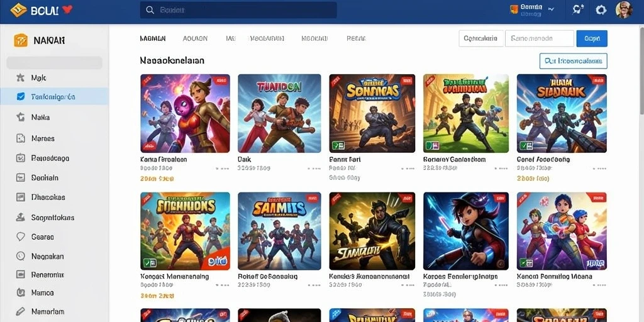Screen dimensions: 644x322
Task: Open the TUANDON game cover thumbnail
Action: [x=279, y=113]
